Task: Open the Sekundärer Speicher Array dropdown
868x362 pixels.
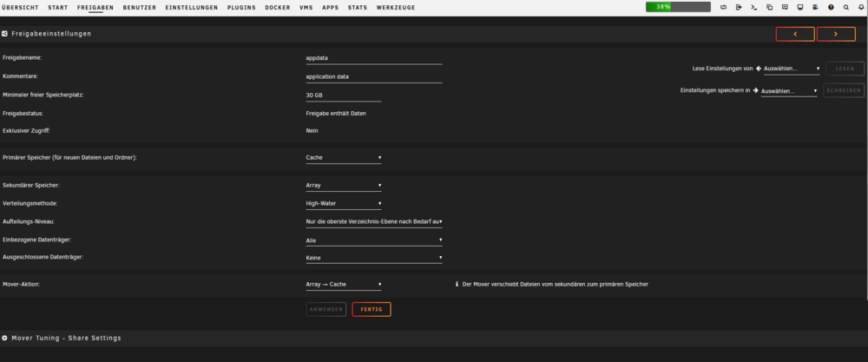Action: (344, 186)
